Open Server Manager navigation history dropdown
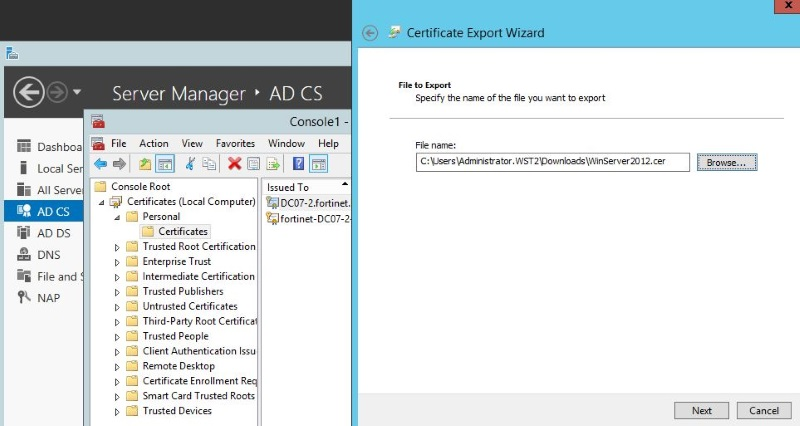This screenshot has width=800, height=426. [77, 92]
